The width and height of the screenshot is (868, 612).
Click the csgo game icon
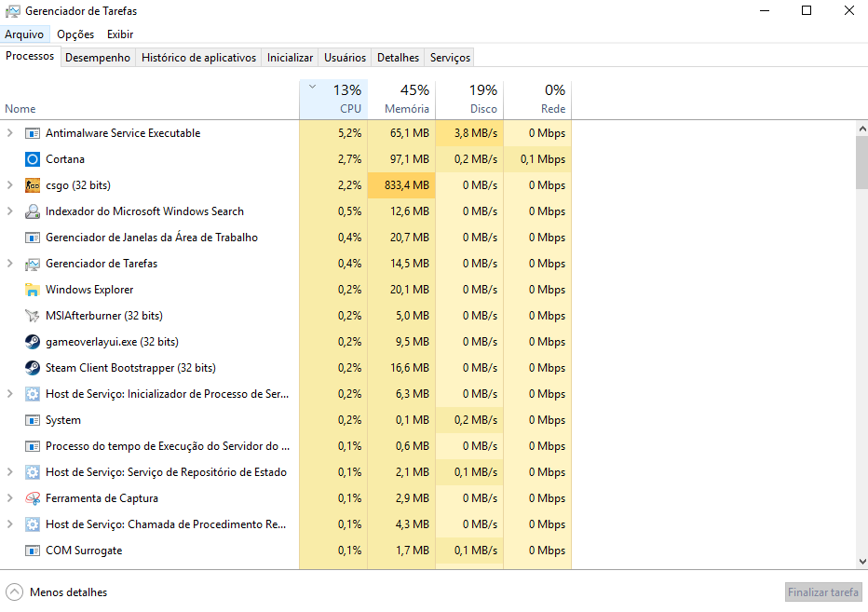[33, 185]
